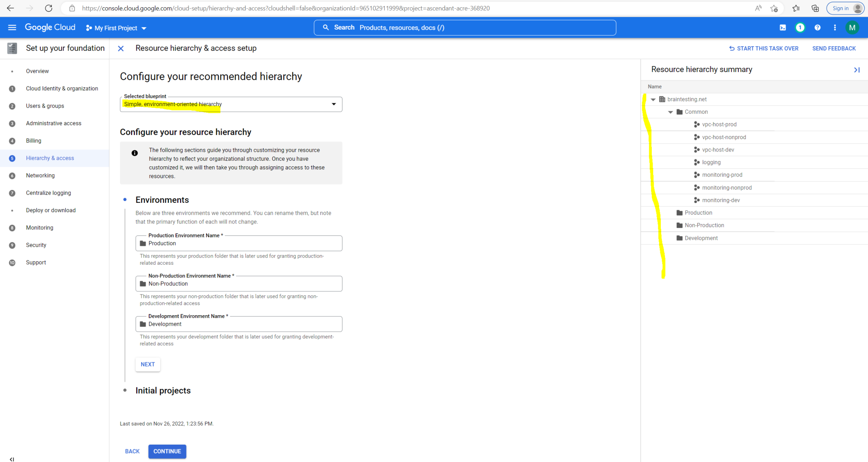
Task: Collapse the left navigation sidebar
Action: [12, 459]
